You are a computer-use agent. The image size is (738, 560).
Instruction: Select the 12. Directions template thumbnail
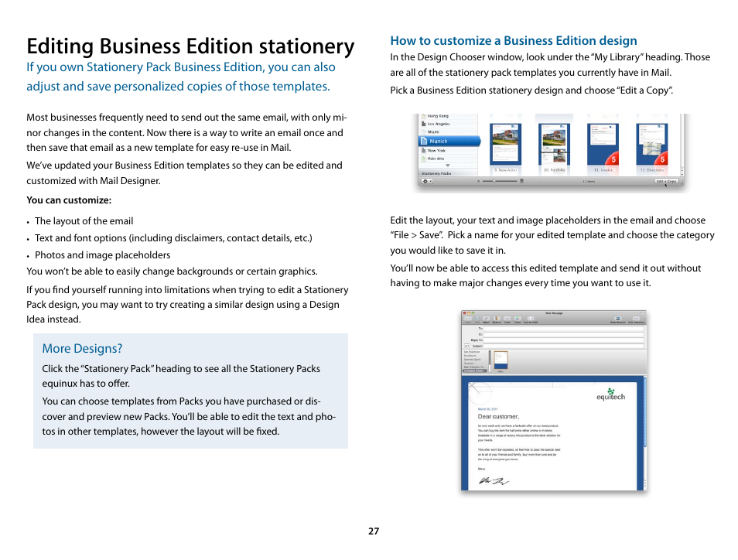pyautogui.click(x=652, y=142)
